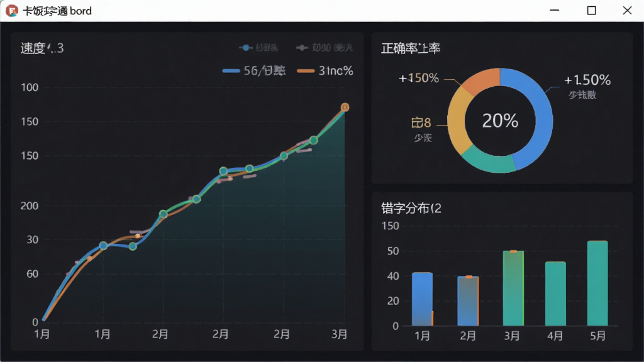The height and width of the screenshot is (362, 644).
Task: Click the 5月 x-axis label
Action: pos(598,336)
